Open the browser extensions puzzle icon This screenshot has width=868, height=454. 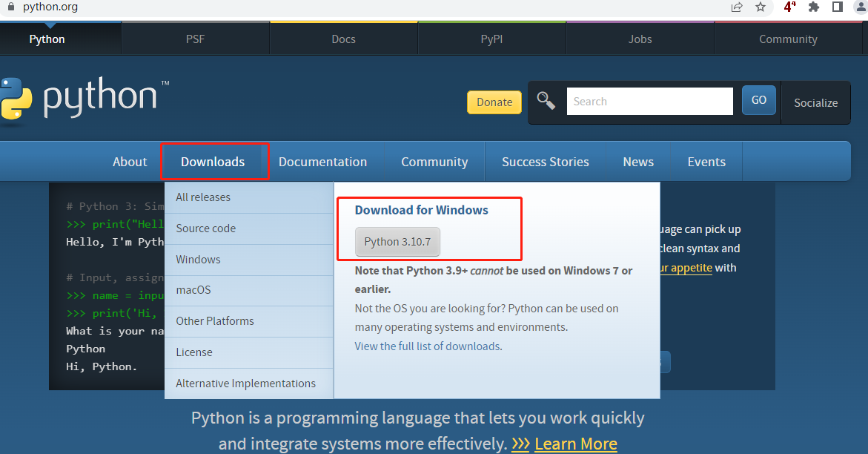pos(813,7)
